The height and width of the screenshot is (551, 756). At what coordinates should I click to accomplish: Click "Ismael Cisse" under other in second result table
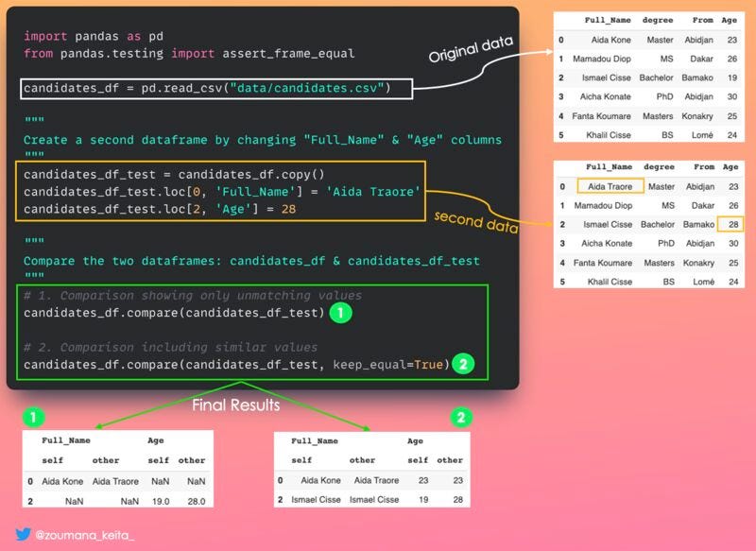(x=374, y=500)
